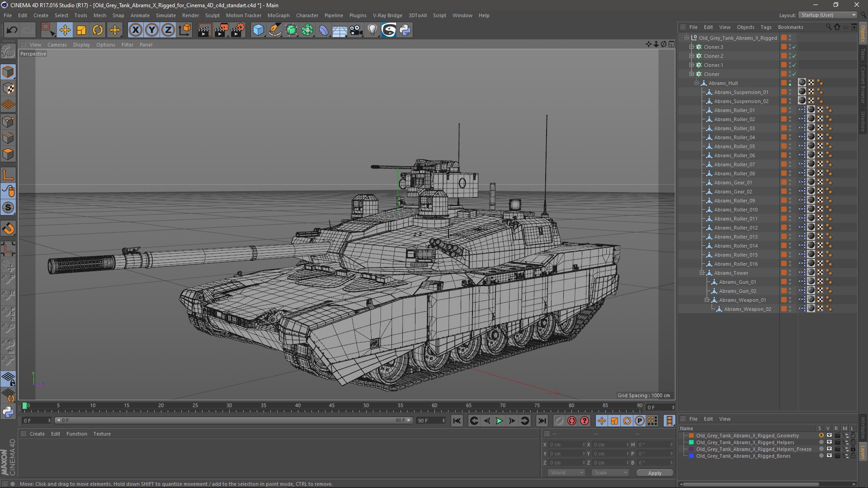The image size is (868, 488).
Task: Open material manager Texture menu
Action: (x=102, y=434)
